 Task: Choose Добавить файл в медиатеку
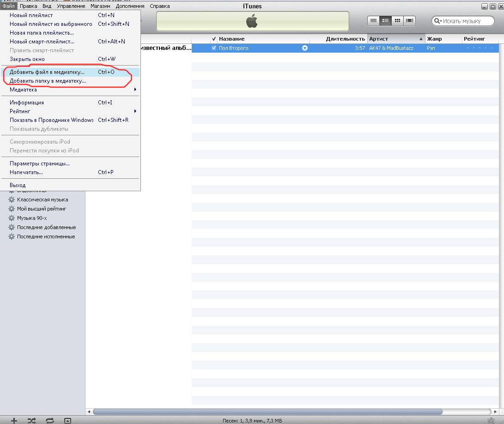pyautogui.click(x=70, y=72)
